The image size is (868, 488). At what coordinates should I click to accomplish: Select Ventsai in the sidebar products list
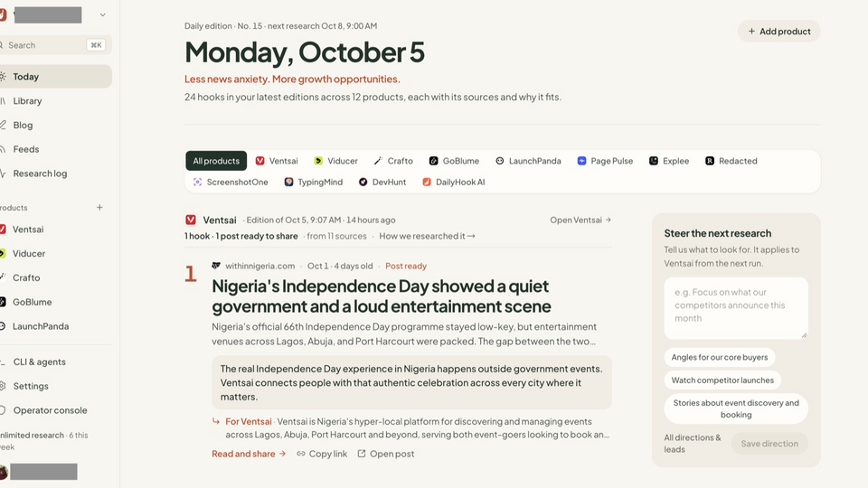(x=28, y=229)
